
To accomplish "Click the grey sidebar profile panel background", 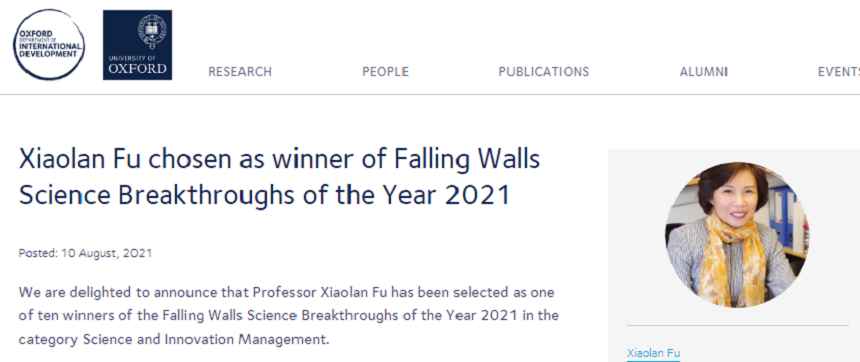I will [x=734, y=256].
